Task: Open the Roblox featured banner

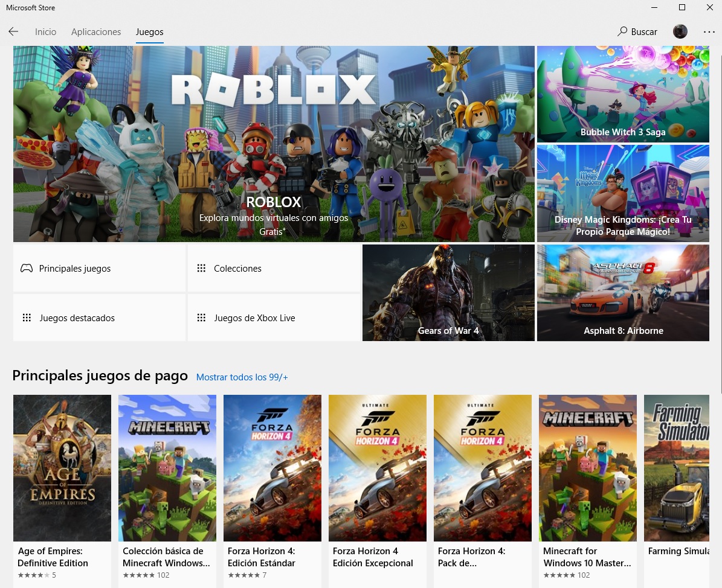Action: coord(273,143)
